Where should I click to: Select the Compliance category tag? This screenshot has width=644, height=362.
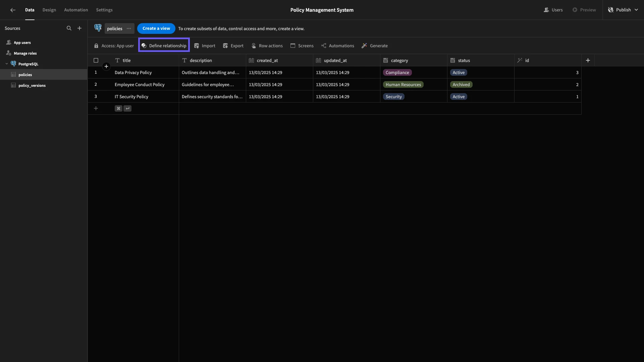pos(397,73)
